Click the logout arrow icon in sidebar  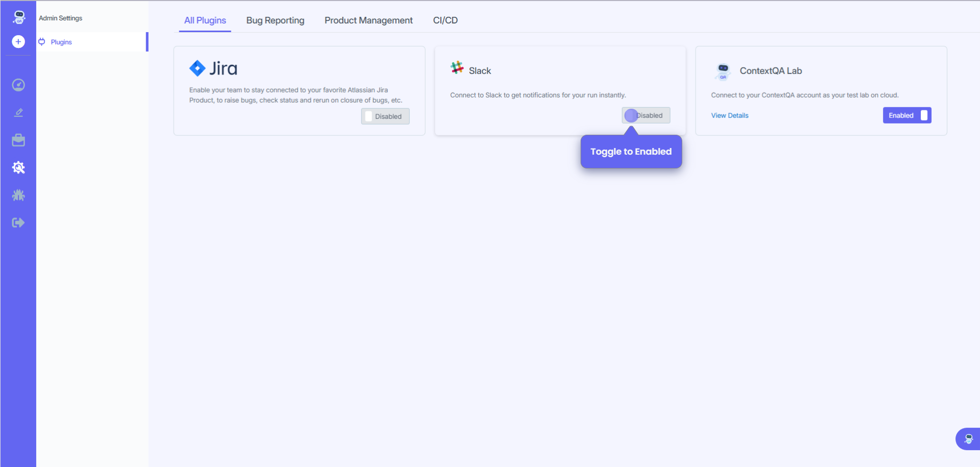tap(18, 223)
